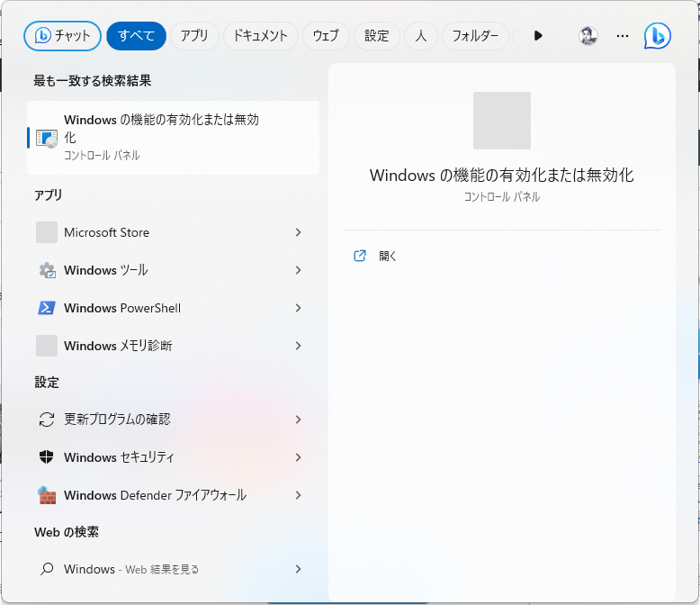Select the ウェブ filter tab
Screen dimensions: 700x605
[x=326, y=36]
